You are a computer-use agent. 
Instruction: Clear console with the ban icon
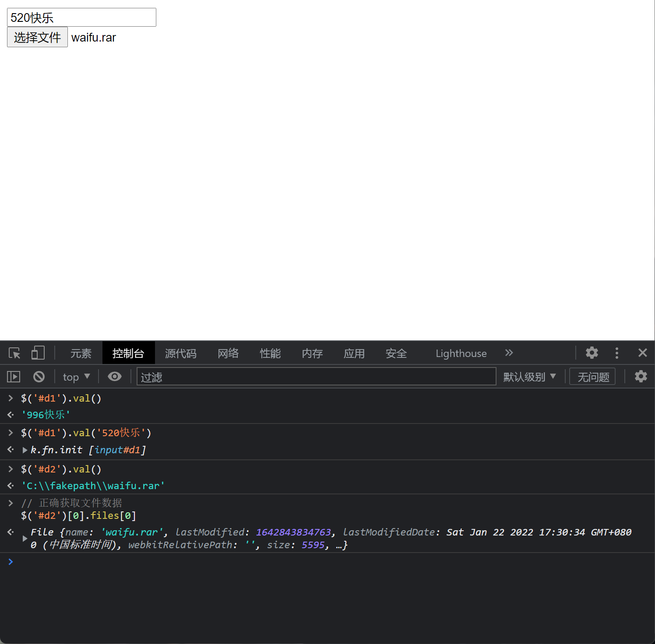pos(39,376)
